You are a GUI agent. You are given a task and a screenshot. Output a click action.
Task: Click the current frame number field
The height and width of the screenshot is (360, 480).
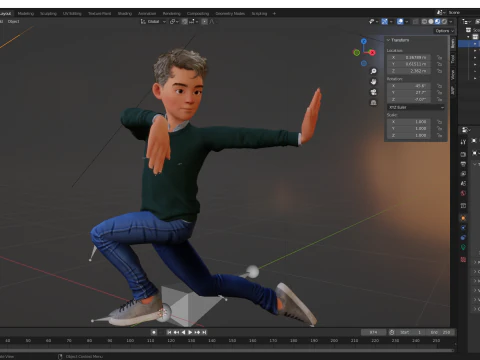(x=373, y=332)
